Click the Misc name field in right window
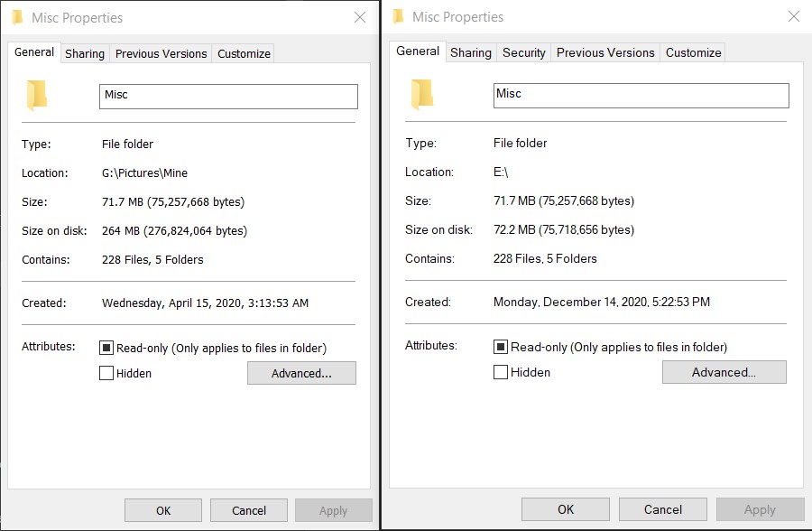 point(641,96)
